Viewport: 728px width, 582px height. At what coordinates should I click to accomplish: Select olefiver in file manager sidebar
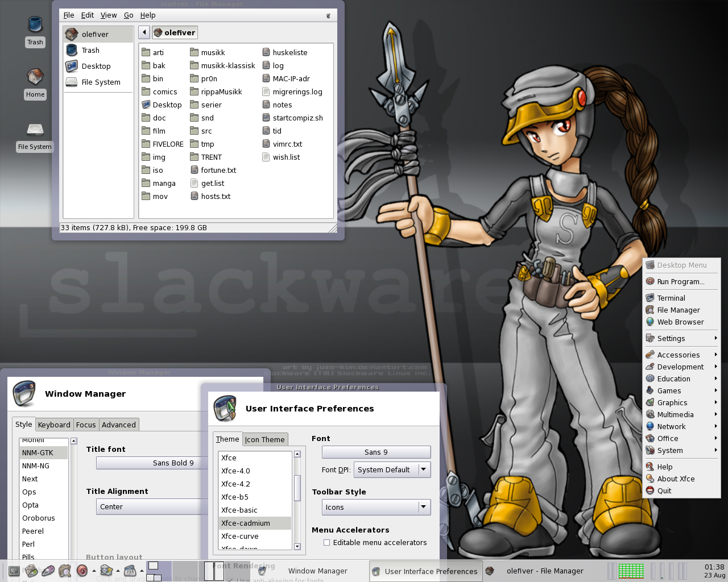98,34
